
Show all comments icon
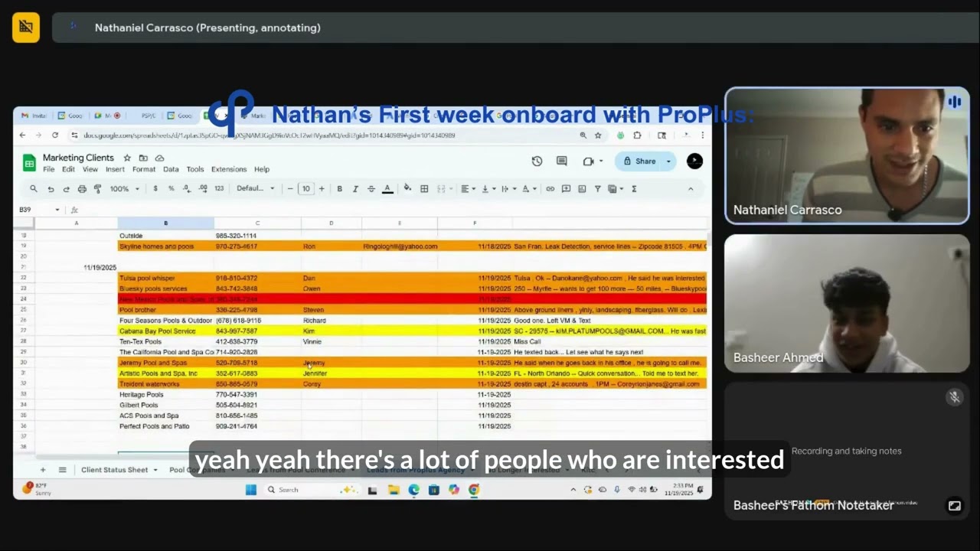(561, 161)
